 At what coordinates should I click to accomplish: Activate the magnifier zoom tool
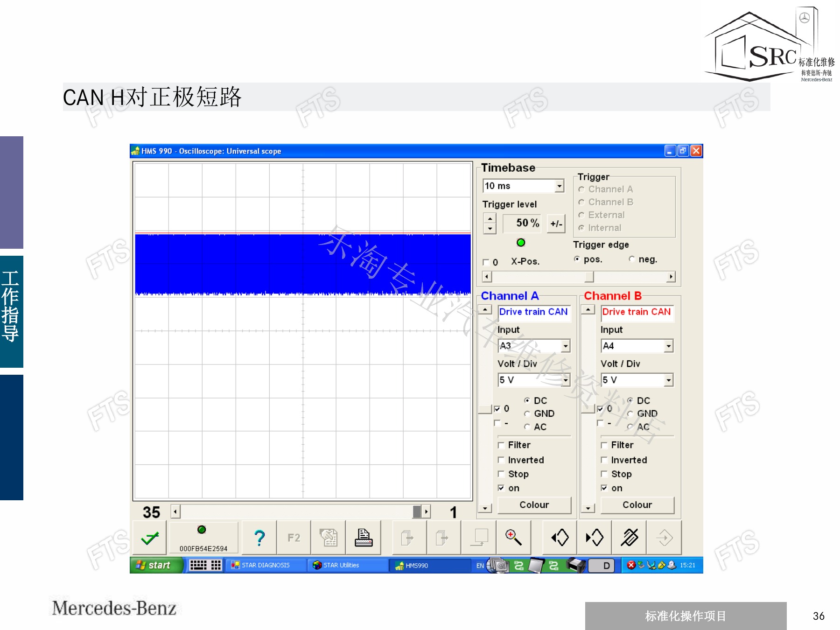pos(513,538)
